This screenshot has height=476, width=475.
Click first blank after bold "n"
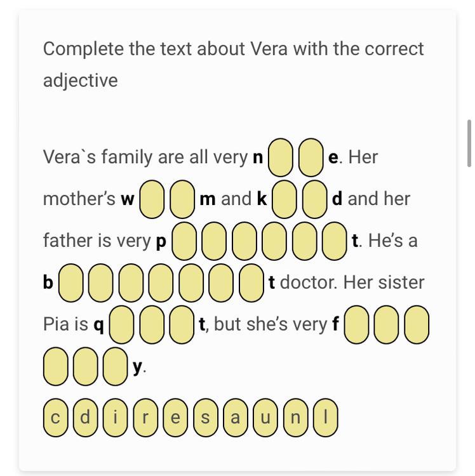coord(281,157)
